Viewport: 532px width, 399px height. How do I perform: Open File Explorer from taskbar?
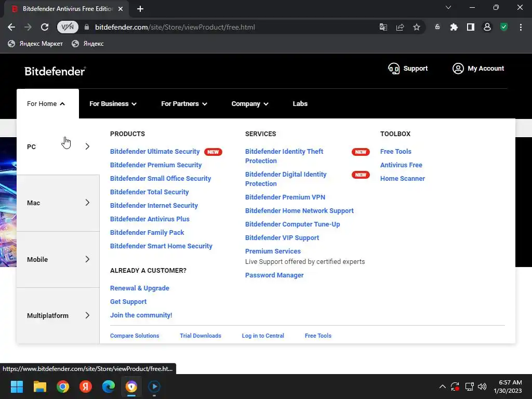(39, 387)
